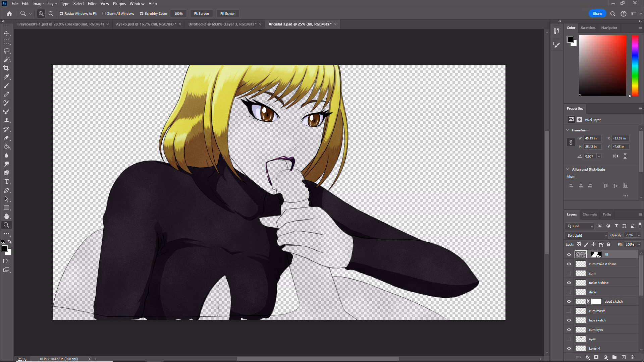Screen dimensions: 644x362
Task: Open the Layers panel options menu
Action: 640,215
